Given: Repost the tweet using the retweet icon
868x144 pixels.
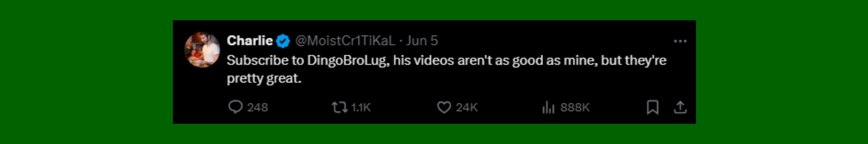Looking at the screenshot, I should click(x=339, y=107).
